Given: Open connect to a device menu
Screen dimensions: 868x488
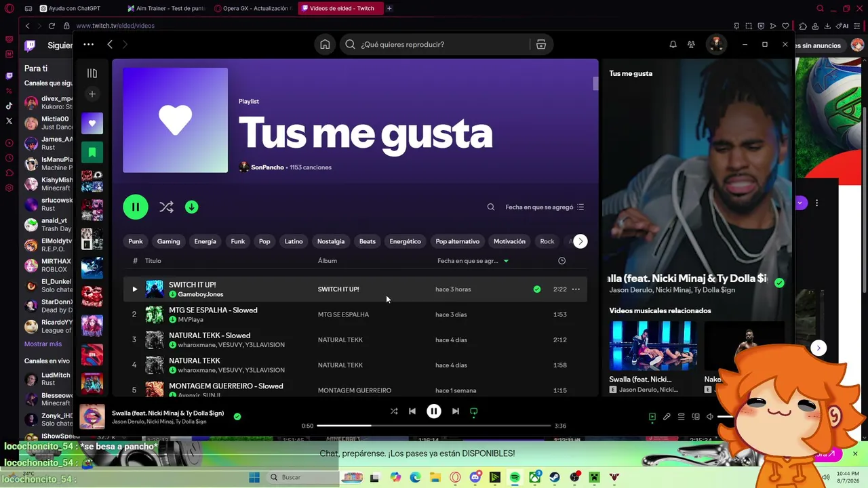Looking at the screenshot, I should 696,417.
